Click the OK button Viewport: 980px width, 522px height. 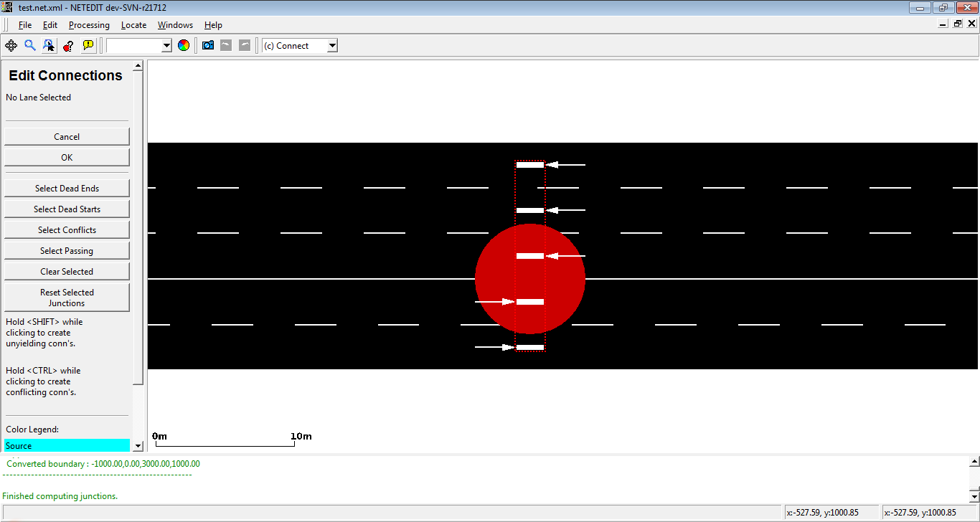[x=67, y=157]
